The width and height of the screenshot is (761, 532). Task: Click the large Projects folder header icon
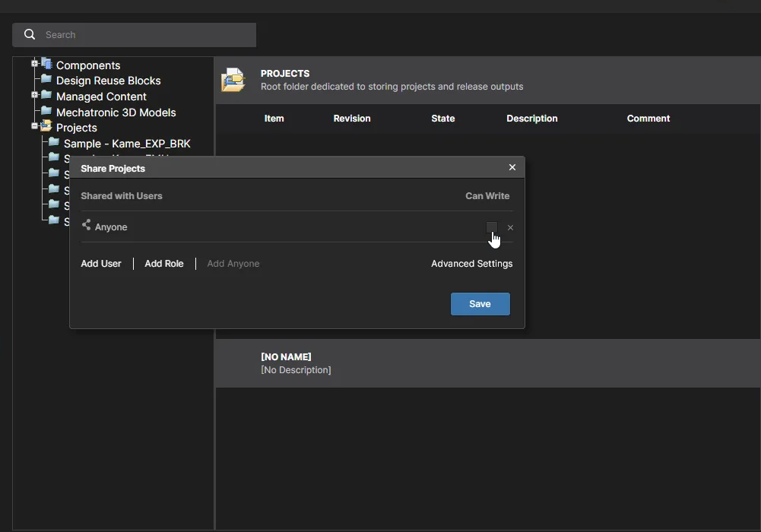tap(233, 80)
